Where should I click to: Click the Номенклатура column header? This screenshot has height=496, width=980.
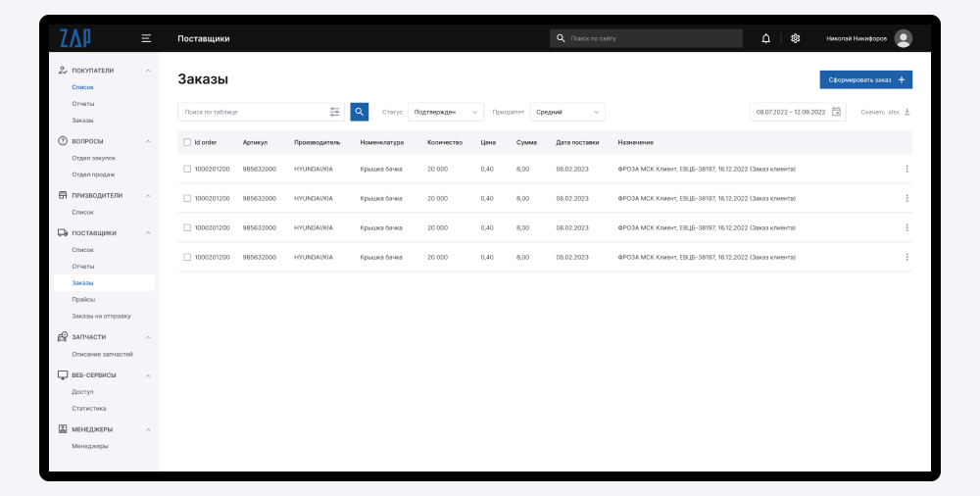tap(382, 142)
